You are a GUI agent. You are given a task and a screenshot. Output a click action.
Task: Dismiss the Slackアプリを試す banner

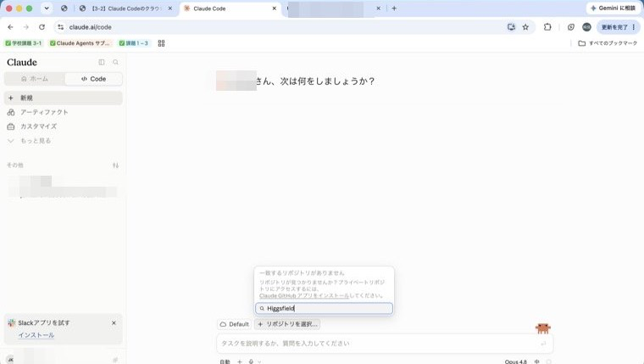[x=114, y=323]
